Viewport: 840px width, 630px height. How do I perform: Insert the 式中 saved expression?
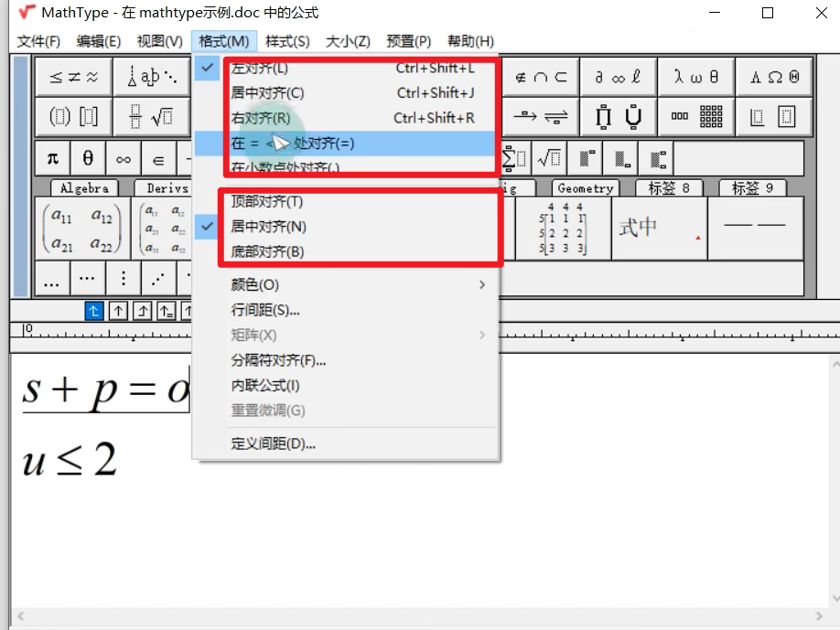pos(660,229)
